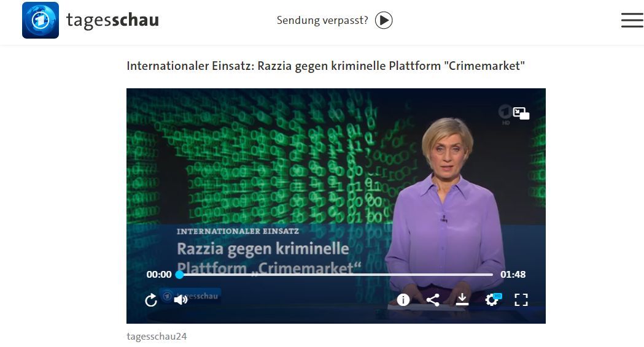Open HD quality settings gear
This screenshot has width=644, height=347.
click(x=492, y=299)
